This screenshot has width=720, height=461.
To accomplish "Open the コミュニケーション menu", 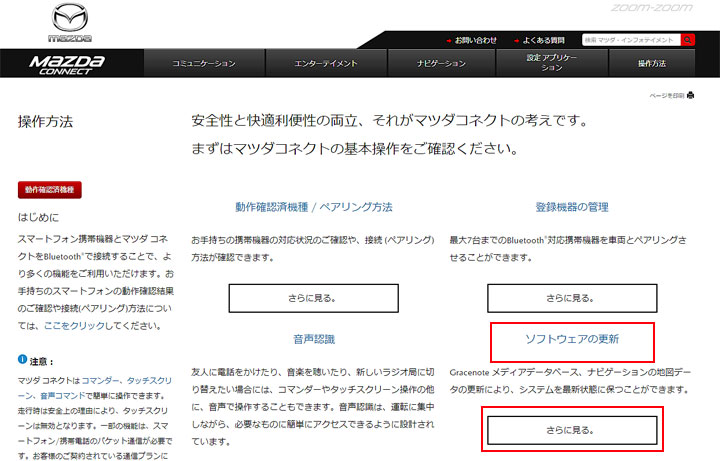I will [x=204, y=63].
